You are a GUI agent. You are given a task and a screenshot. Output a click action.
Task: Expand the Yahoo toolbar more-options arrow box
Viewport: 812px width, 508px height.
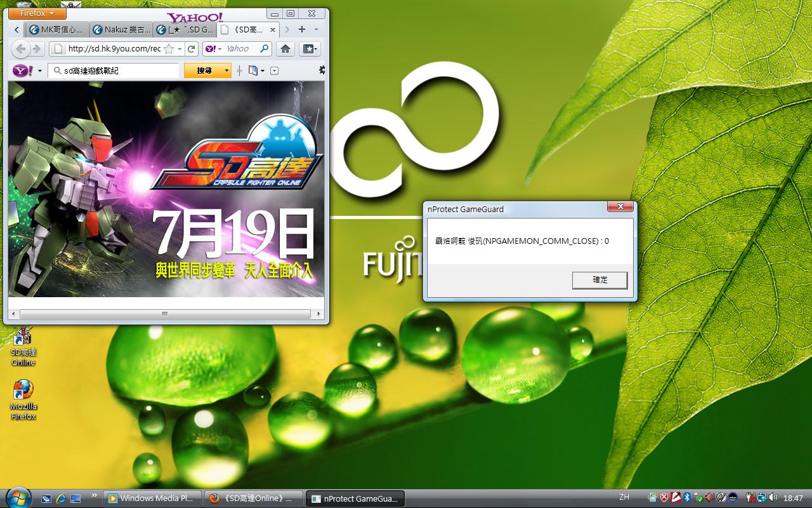[x=274, y=70]
